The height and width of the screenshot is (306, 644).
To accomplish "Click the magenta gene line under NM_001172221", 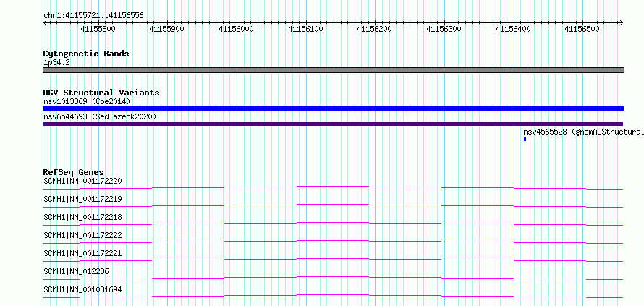I will click(333, 260).
